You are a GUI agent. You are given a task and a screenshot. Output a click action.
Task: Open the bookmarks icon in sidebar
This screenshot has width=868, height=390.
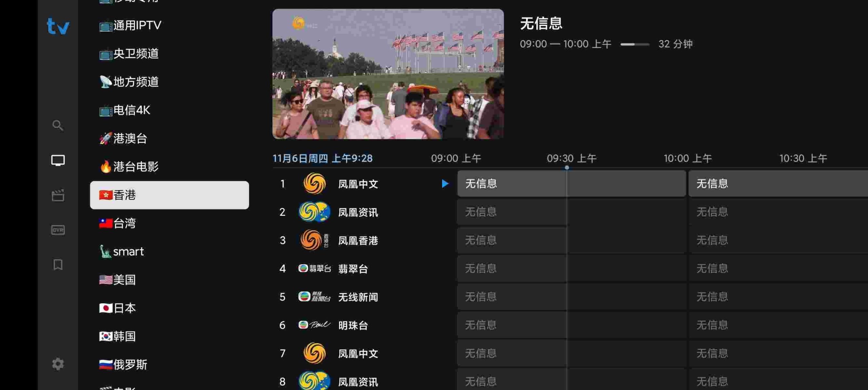pyautogui.click(x=58, y=265)
